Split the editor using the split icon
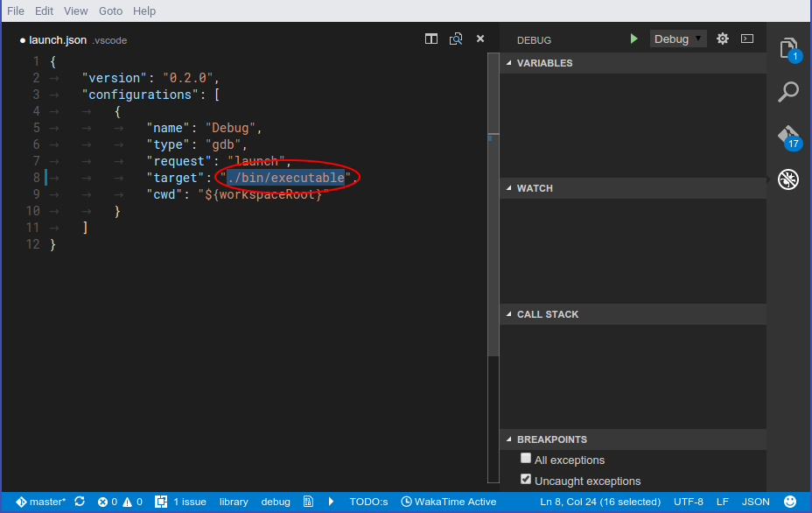The image size is (812, 513). coord(430,39)
